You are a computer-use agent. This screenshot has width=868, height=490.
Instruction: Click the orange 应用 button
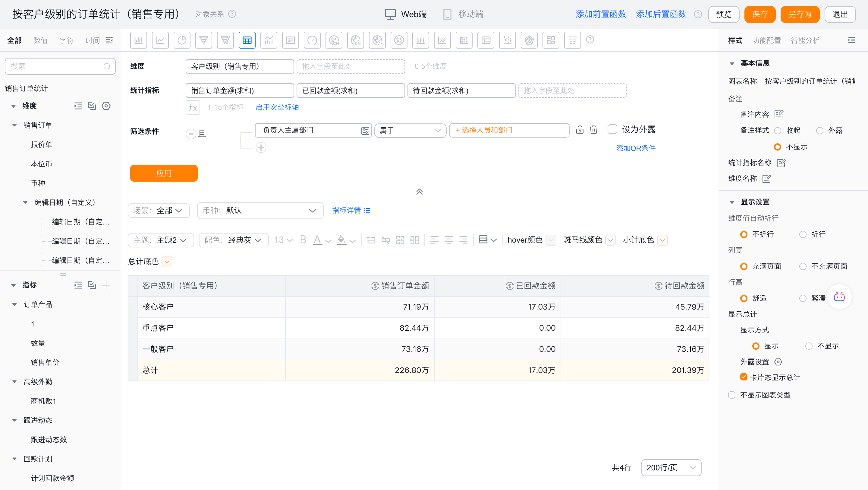click(164, 173)
